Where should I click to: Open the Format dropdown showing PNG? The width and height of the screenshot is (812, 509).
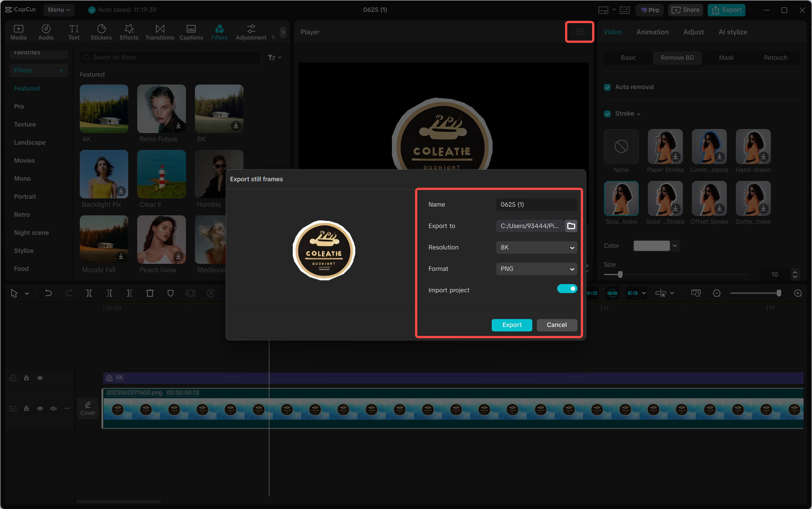(537, 269)
